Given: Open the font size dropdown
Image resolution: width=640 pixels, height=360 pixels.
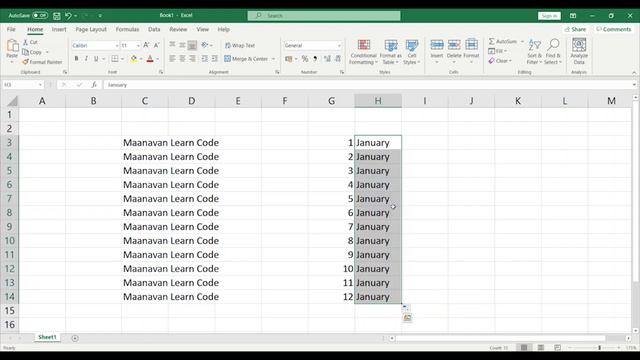Looking at the screenshot, I should point(138,45).
